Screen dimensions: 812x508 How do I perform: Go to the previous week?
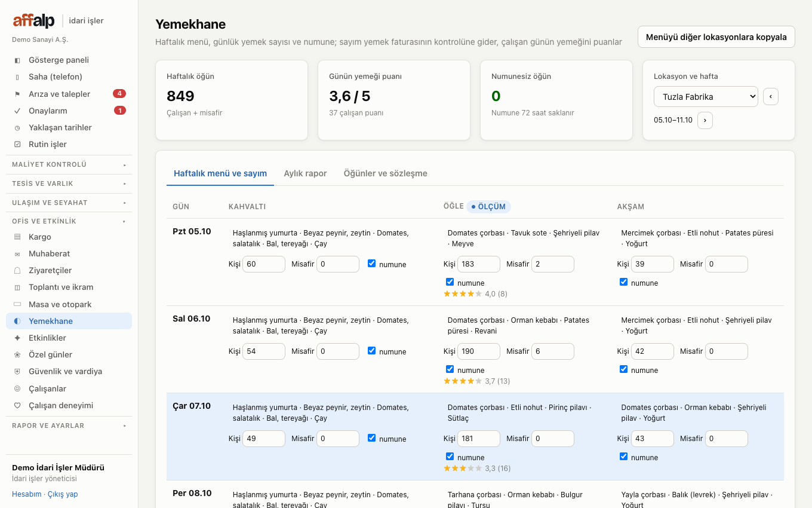point(771,96)
